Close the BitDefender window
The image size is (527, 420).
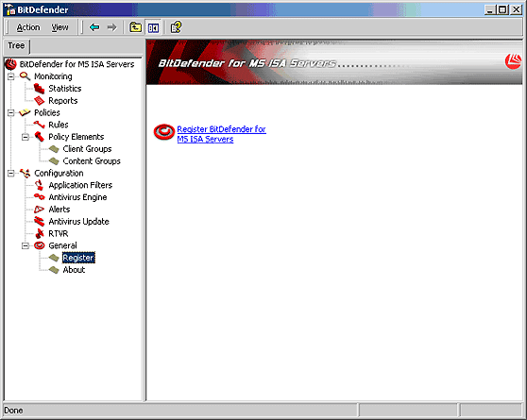point(516,9)
